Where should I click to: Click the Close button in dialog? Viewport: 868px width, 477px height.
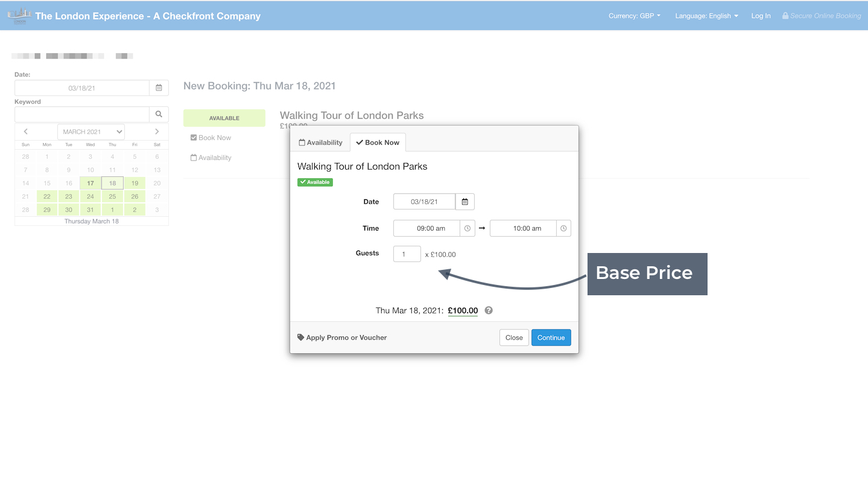click(x=514, y=338)
